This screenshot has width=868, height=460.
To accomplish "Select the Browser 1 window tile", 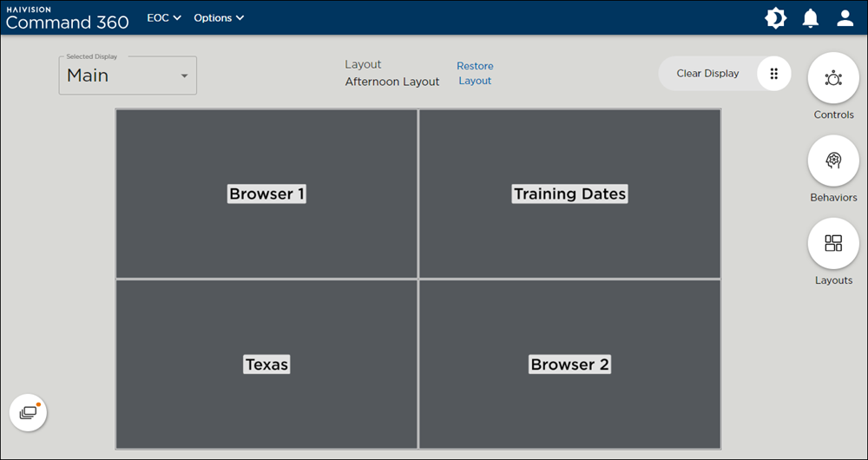I will (x=266, y=194).
